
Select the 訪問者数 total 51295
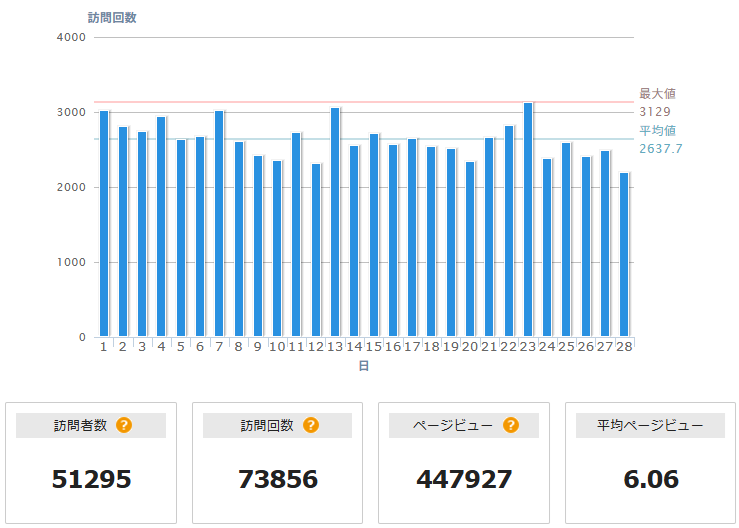pos(91,479)
